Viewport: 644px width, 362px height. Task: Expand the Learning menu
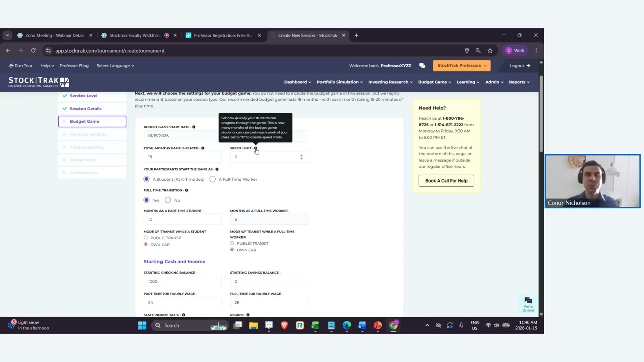[468, 82]
